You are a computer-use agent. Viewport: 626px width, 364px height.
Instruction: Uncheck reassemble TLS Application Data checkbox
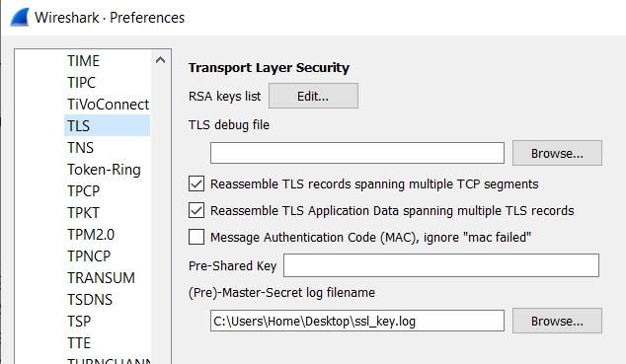click(196, 210)
